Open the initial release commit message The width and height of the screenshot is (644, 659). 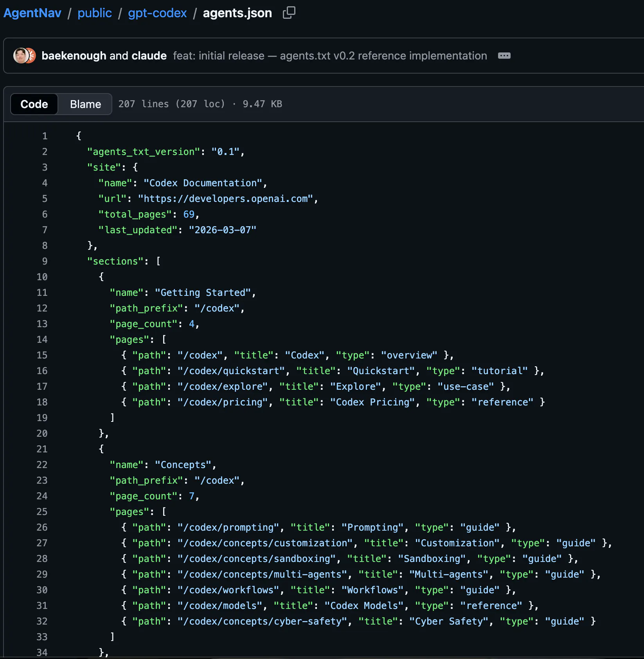[330, 56]
